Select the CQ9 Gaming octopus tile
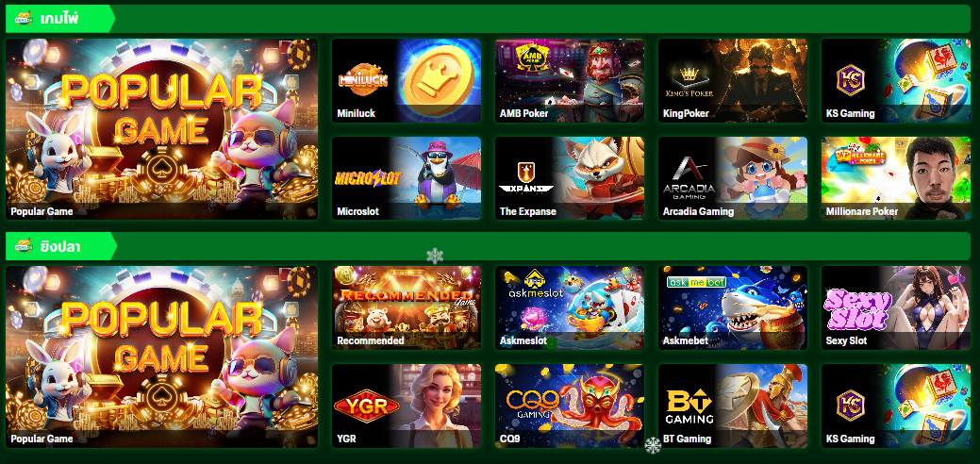This screenshot has width=980, height=464. point(570,406)
